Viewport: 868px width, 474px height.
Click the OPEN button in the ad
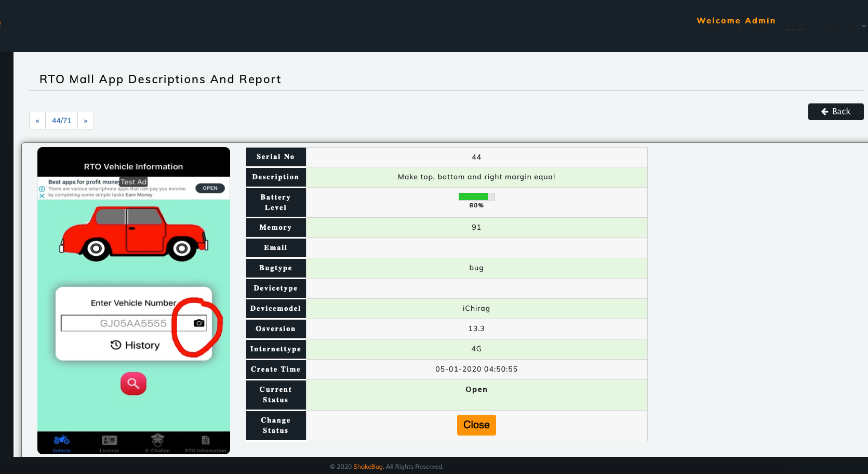click(210, 188)
